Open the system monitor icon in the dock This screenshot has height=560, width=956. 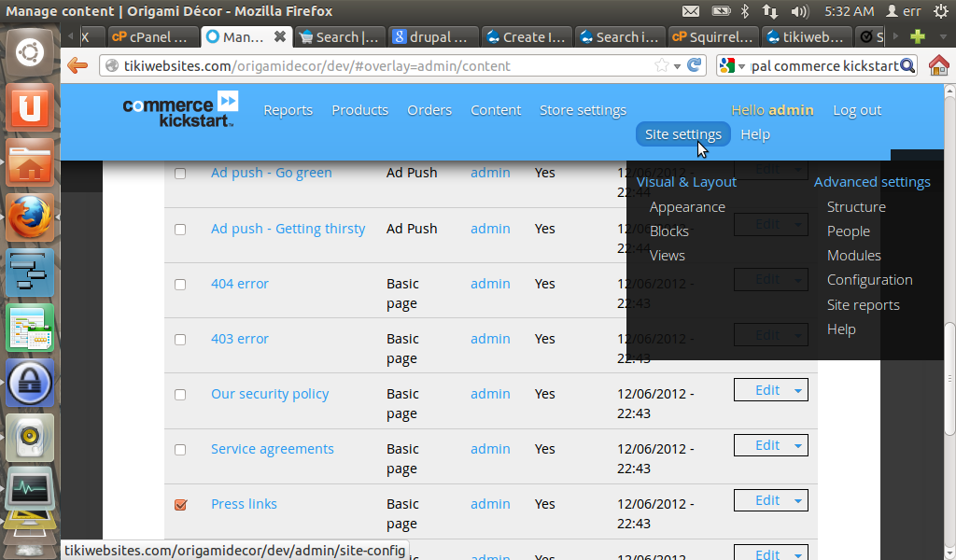tap(29, 492)
